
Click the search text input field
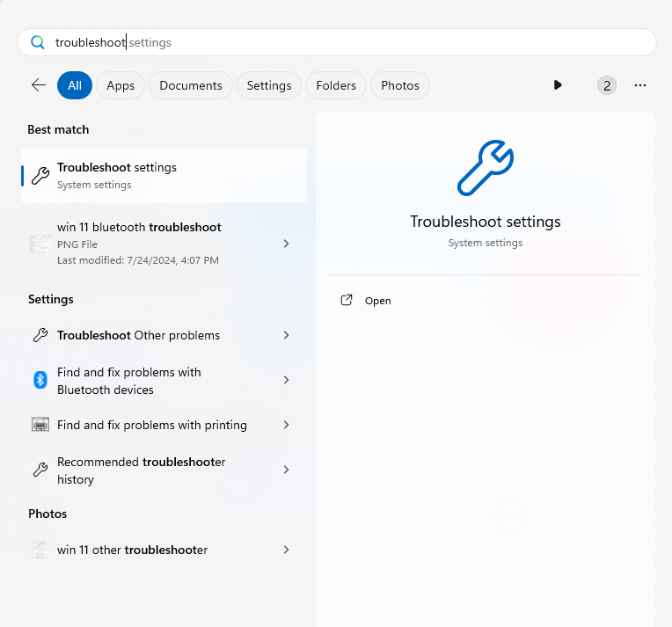coord(352,42)
